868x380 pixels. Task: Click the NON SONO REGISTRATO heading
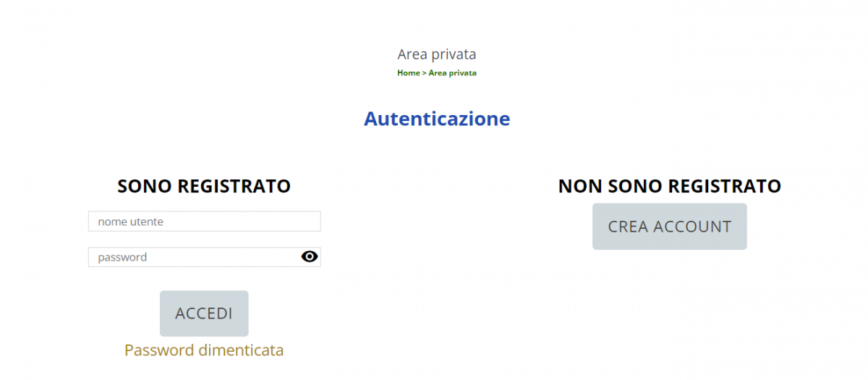tap(670, 186)
